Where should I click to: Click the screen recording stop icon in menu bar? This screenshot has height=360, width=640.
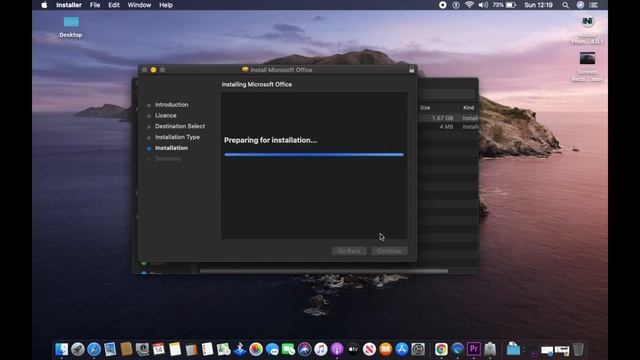[x=442, y=5]
